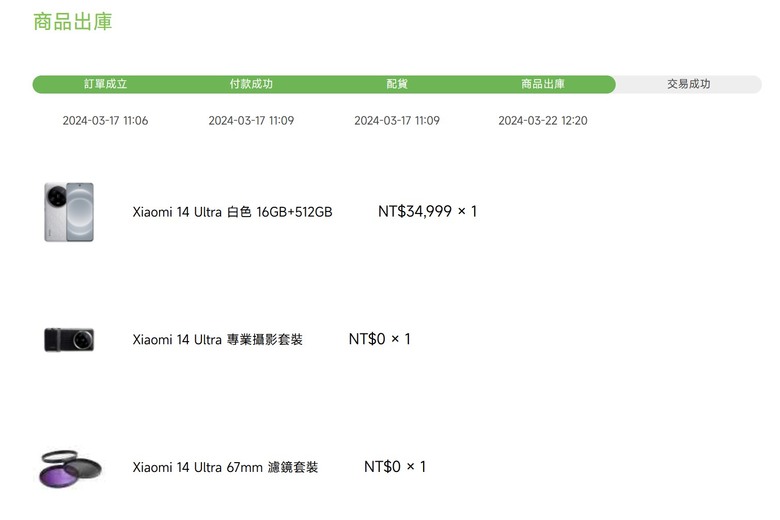Select the 配貨 progress step

click(x=397, y=84)
